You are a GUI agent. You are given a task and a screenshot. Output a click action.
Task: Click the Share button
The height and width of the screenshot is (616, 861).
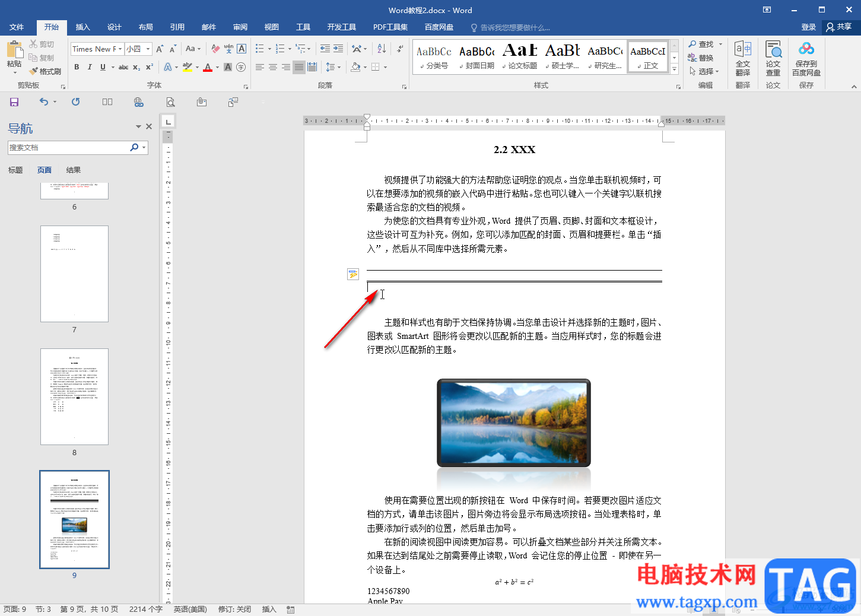[x=839, y=27]
